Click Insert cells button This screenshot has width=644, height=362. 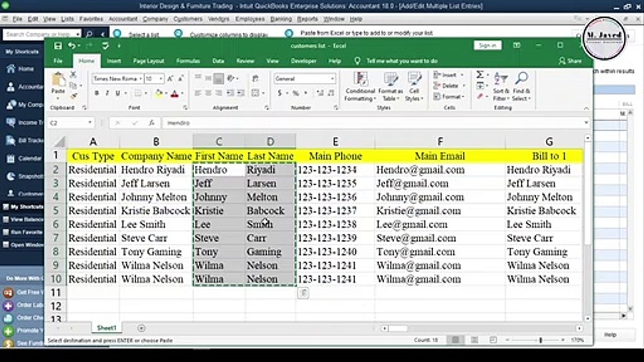(x=445, y=75)
